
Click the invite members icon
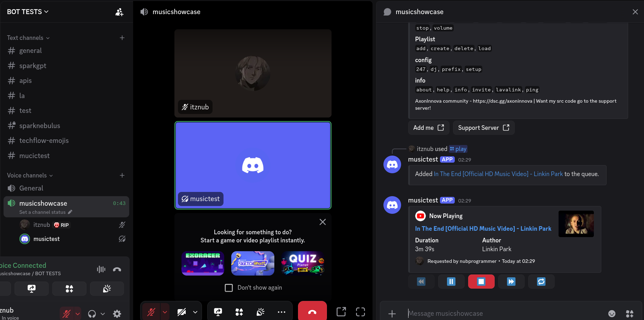pos(119,12)
